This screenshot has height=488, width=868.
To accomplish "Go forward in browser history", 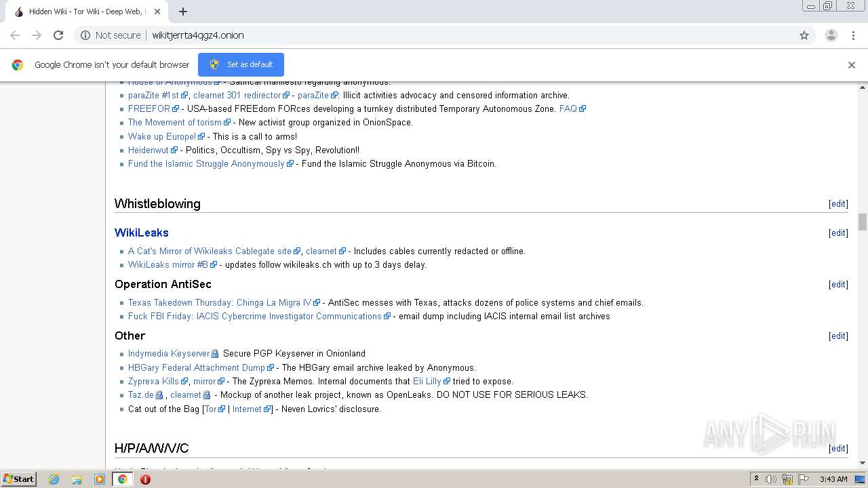I will point(37,35).
